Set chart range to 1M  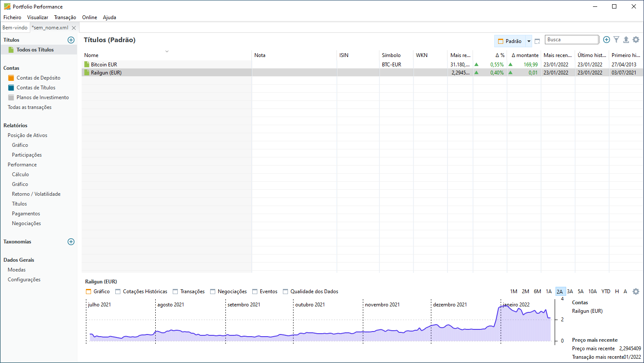click(514, 292)
